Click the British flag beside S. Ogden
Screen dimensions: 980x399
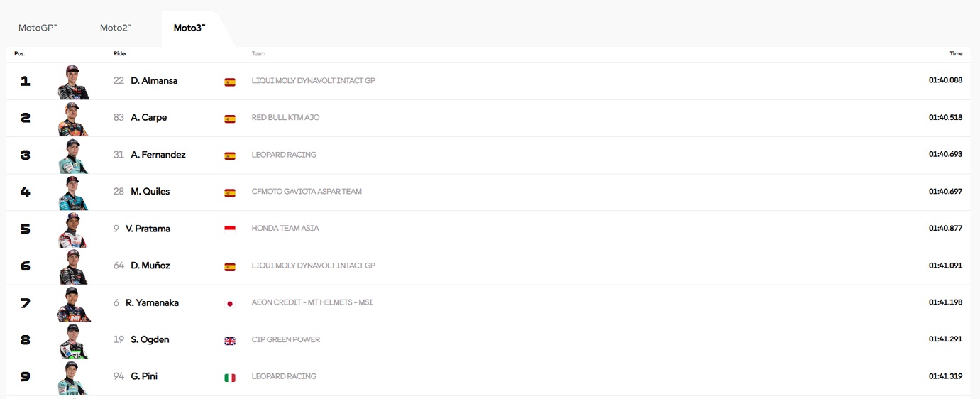[x=230, y=341]
